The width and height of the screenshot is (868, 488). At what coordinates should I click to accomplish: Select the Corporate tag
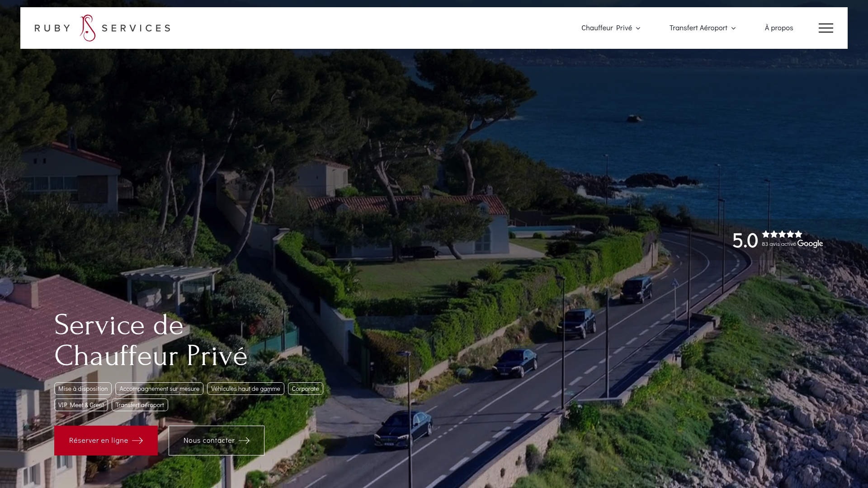point(306,389)
